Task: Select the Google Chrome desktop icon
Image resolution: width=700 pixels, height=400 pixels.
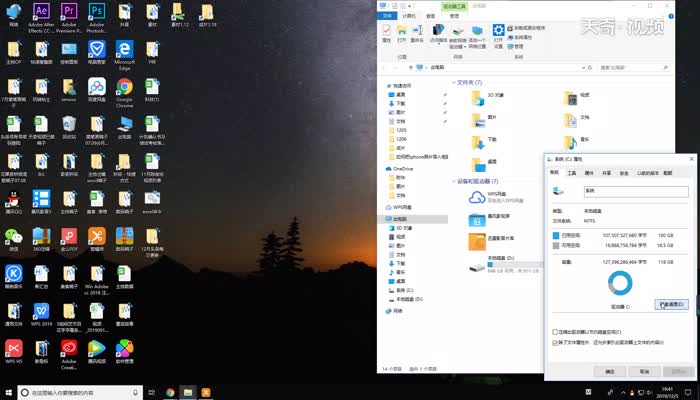Action: click(125, 93)
